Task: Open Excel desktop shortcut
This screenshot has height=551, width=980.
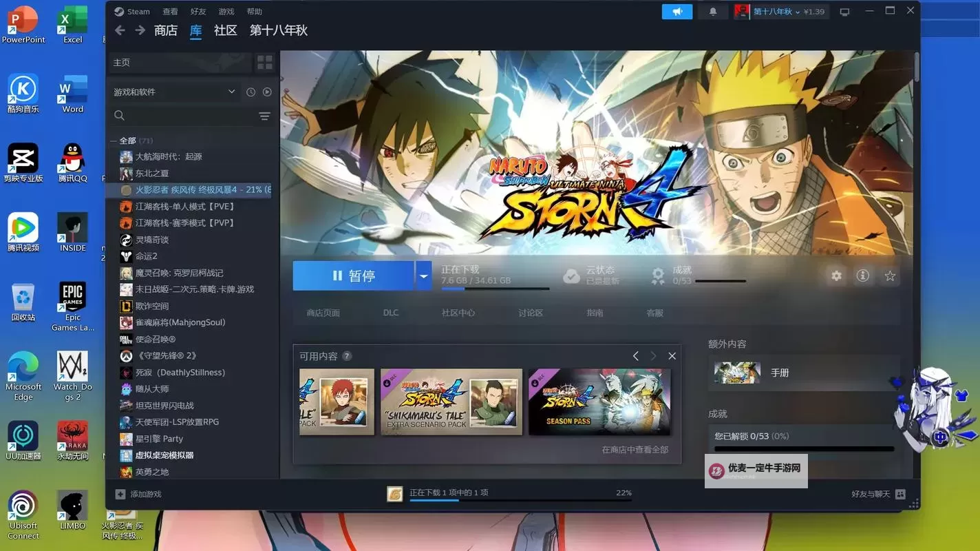Action: 72,25
